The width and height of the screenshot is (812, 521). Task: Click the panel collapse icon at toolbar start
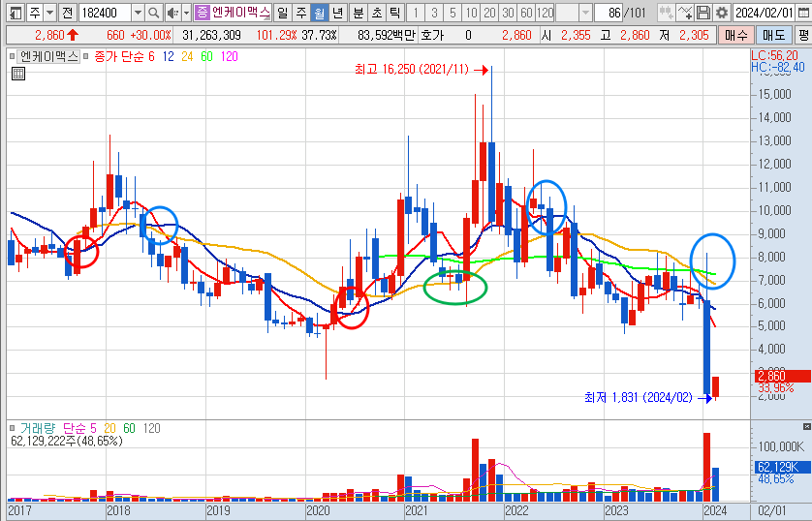tap(16, 13)
